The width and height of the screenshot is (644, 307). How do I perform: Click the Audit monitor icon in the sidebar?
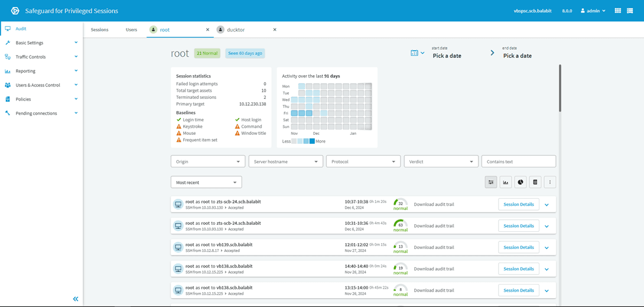tap(8, 29)
